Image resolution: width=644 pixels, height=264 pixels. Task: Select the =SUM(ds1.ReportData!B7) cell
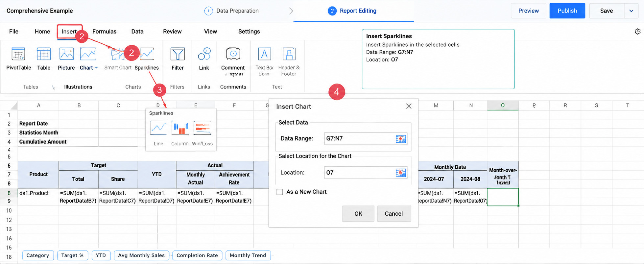click(x=79, y=197)
